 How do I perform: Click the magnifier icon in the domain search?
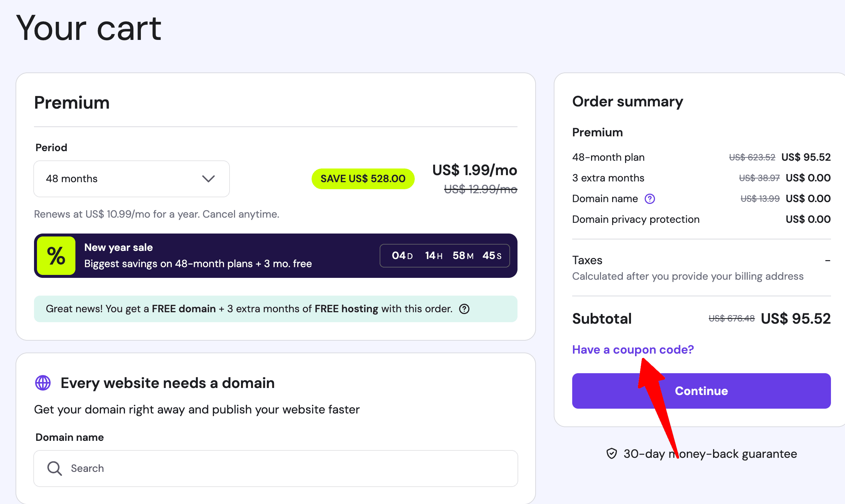coord(54,468)
